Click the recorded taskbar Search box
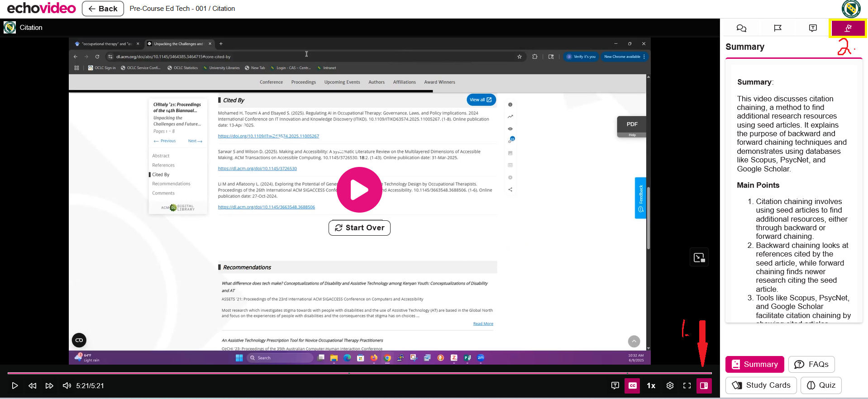Image resolution: width=868 pixels, height=399 pixels. [x=281, y=358]
